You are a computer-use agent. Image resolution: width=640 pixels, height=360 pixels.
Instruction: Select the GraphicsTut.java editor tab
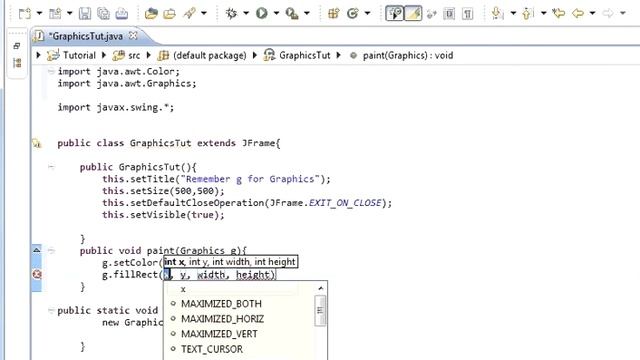pos(86,36)
